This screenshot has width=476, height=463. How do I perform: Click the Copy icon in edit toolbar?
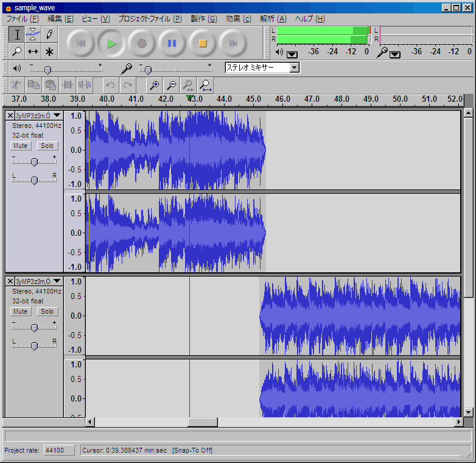(x=33, y=85)
